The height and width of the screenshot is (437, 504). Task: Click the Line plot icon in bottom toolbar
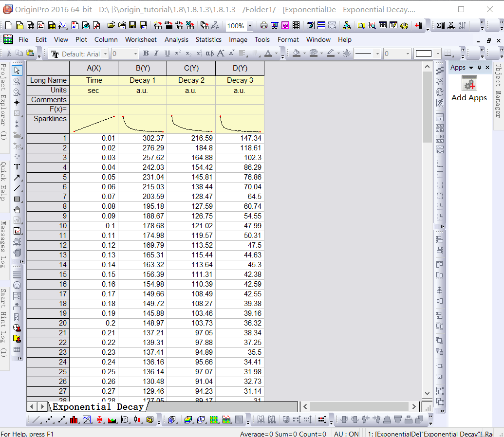tap(37, 419)
